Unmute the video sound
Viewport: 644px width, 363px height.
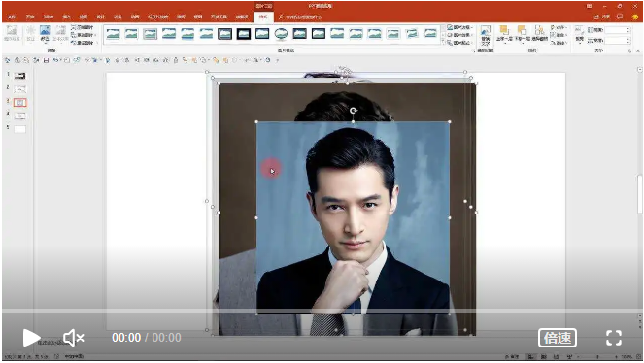tap(74, 338)
